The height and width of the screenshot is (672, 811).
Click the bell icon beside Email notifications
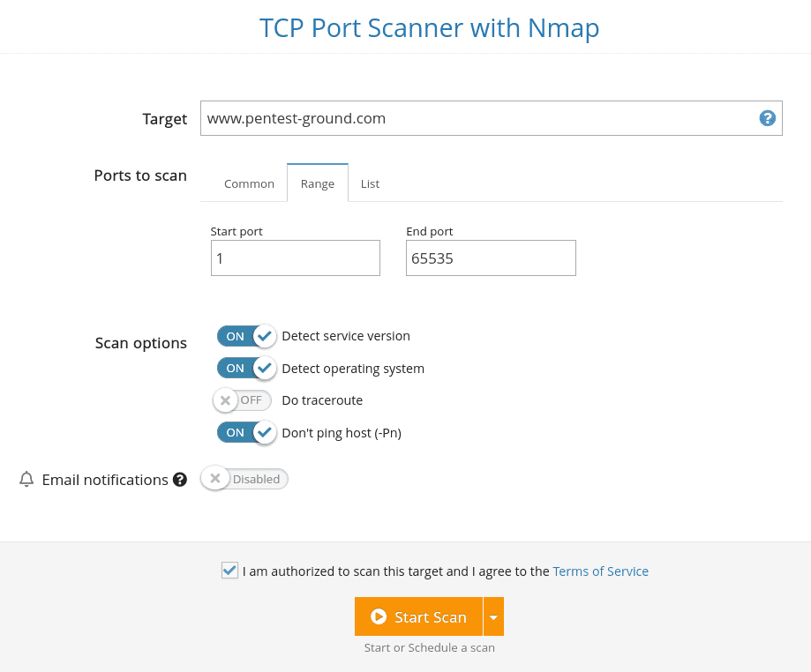(26, 479)
